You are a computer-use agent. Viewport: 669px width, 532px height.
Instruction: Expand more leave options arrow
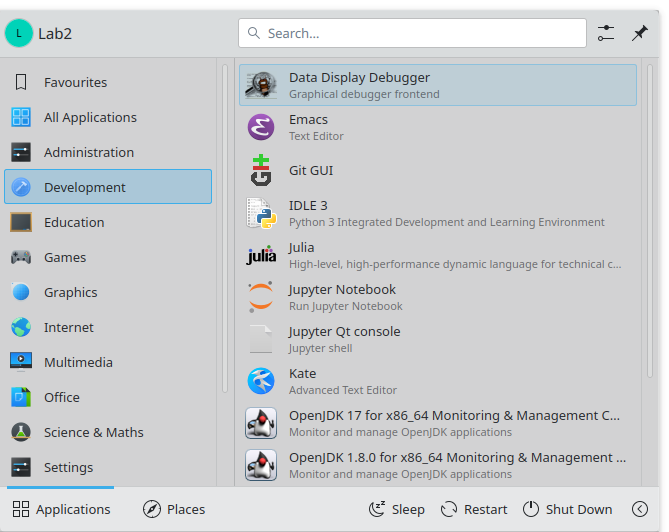(x=640, y=509)
